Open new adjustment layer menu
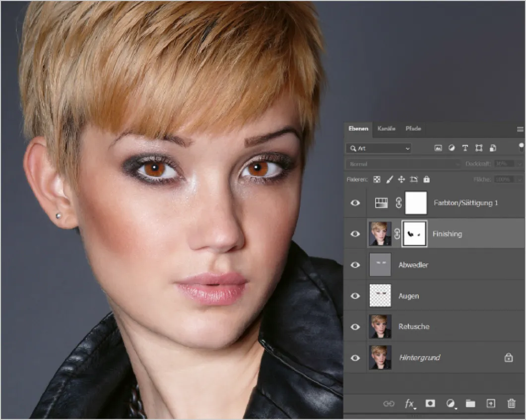Viewport: 526px width, 420px height. point(451,404)
